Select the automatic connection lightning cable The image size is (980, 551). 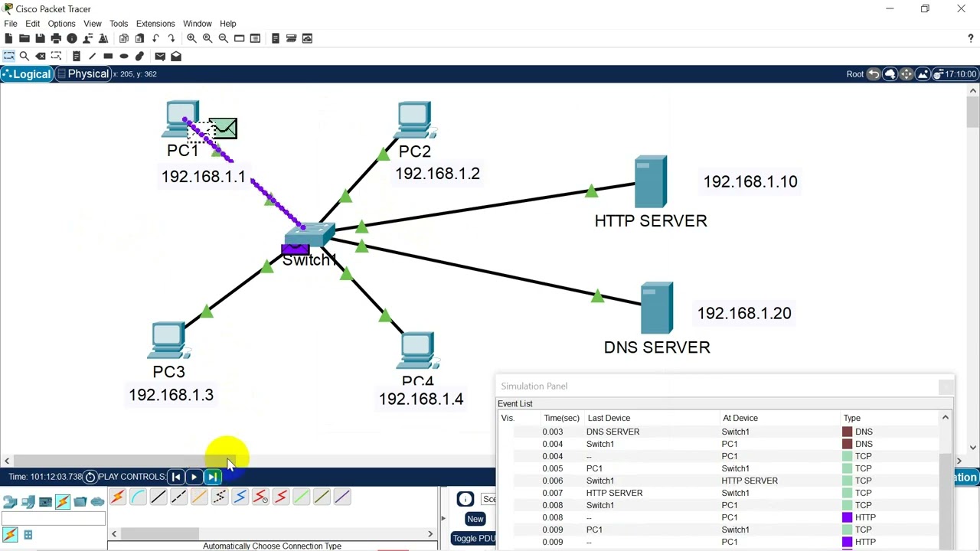click(118, 497)
